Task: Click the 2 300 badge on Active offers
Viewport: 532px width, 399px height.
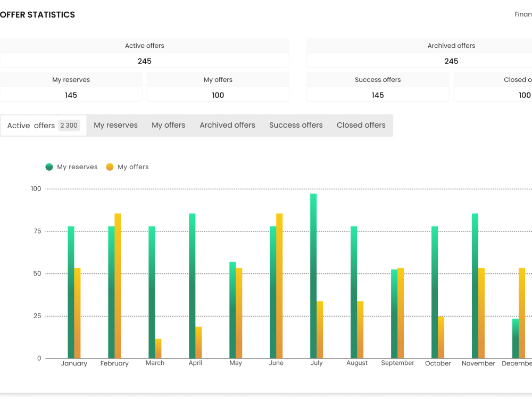Action: (x=69, y=126)
